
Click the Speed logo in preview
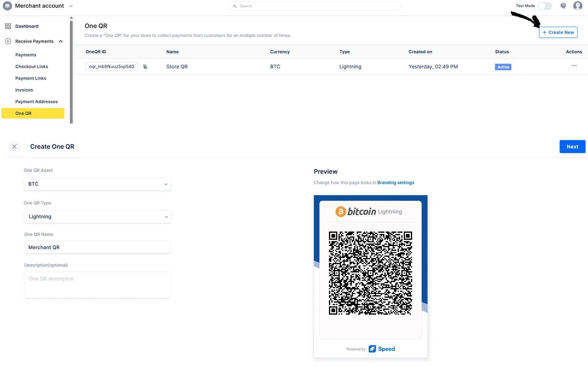382,349
